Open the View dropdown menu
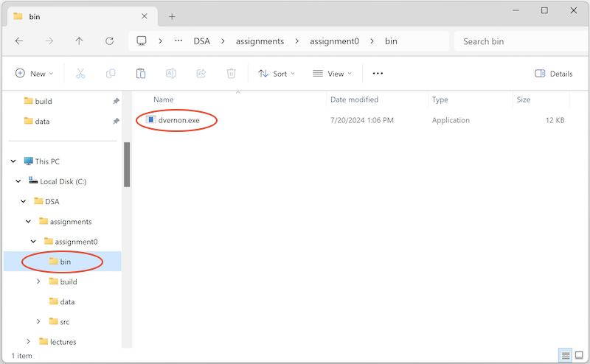 point(332,74)
